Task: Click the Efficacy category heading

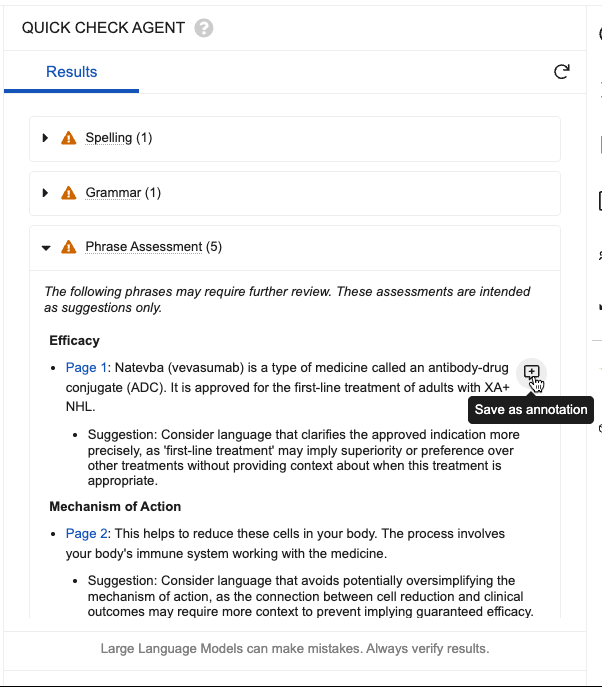Action: tap(75, 341)
